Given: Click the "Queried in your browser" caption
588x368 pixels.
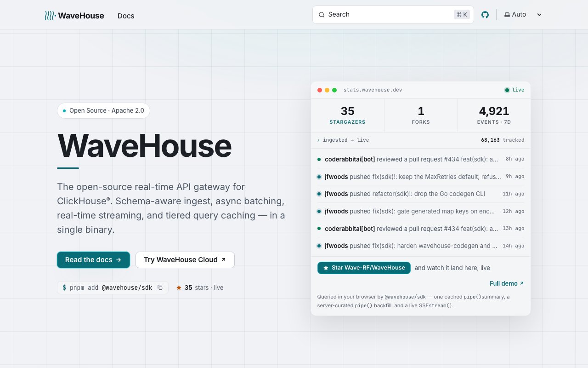Looking at the screenshot, I should point(413,301).
